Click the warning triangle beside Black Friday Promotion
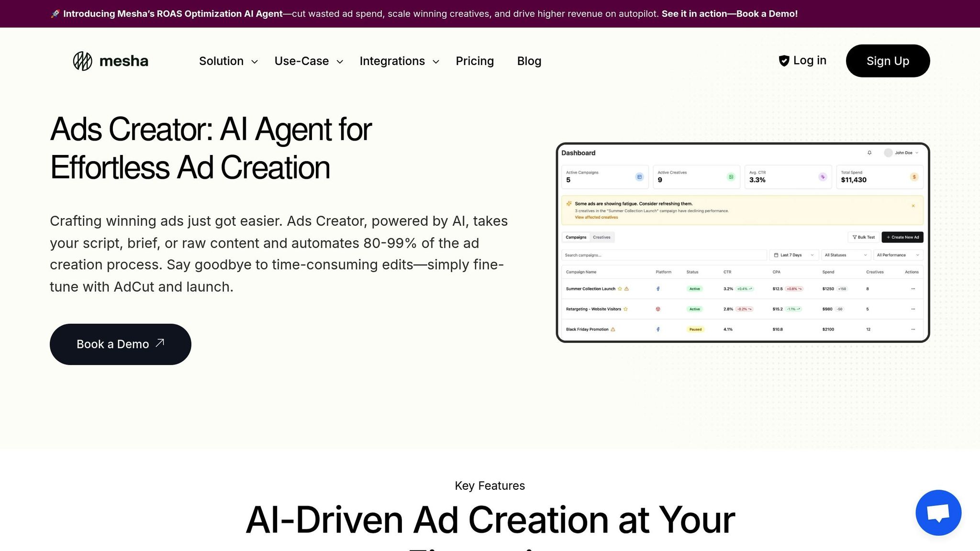The height and width of the screenshot is (551, 980). tap(613, 330)
